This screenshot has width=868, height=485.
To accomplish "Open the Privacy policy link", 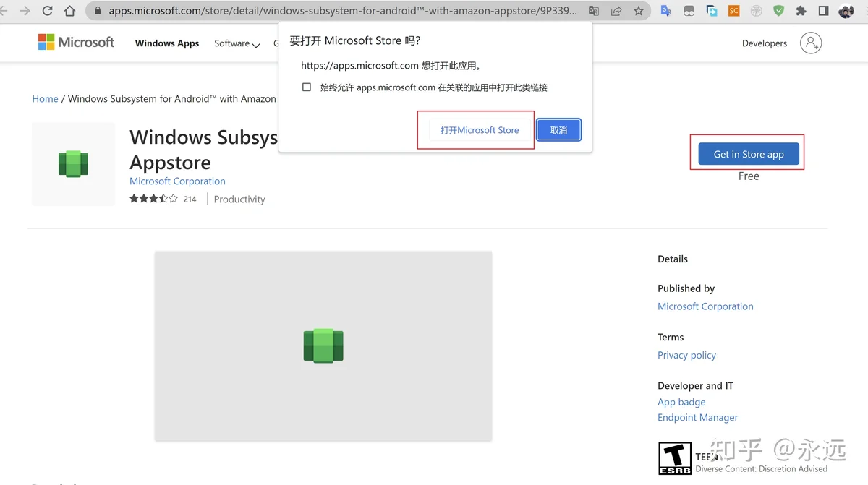I will coord(686,355).
